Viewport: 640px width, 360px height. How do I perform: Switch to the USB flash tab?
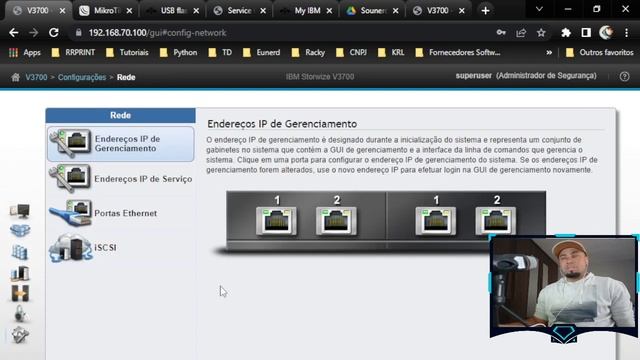(x=173, y=11)
